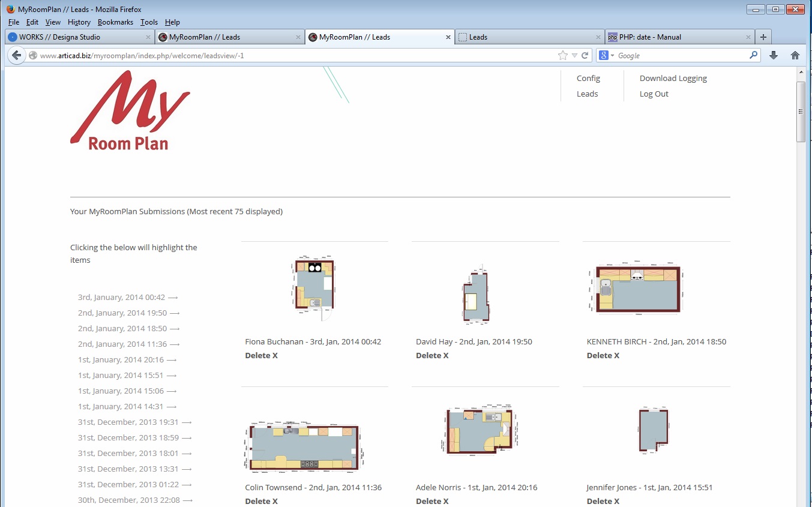Switch to the PHP: date - Manual tab
Viewport: 812px width, 507px height.
679,37
